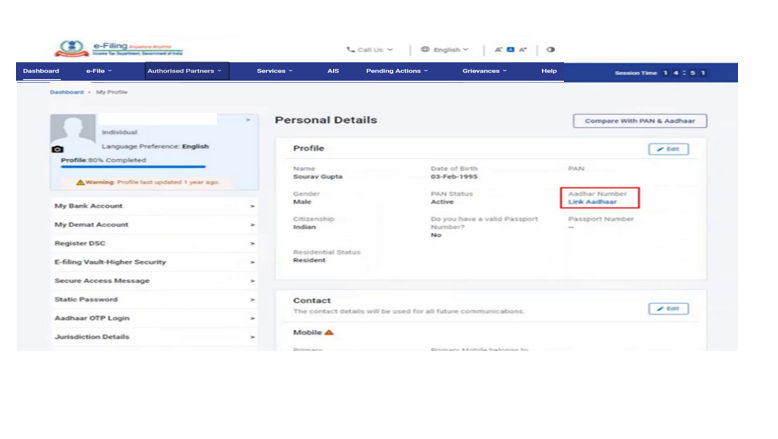778x439 pixels.
Task: Click the Link Aadhaar link
Action: coord(592,202)
